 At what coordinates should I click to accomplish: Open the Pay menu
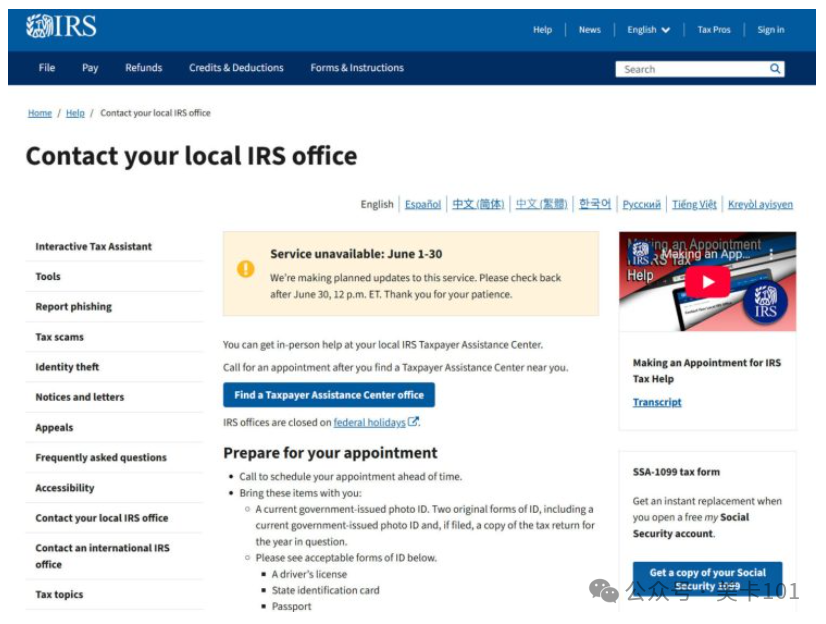(90, 67)
